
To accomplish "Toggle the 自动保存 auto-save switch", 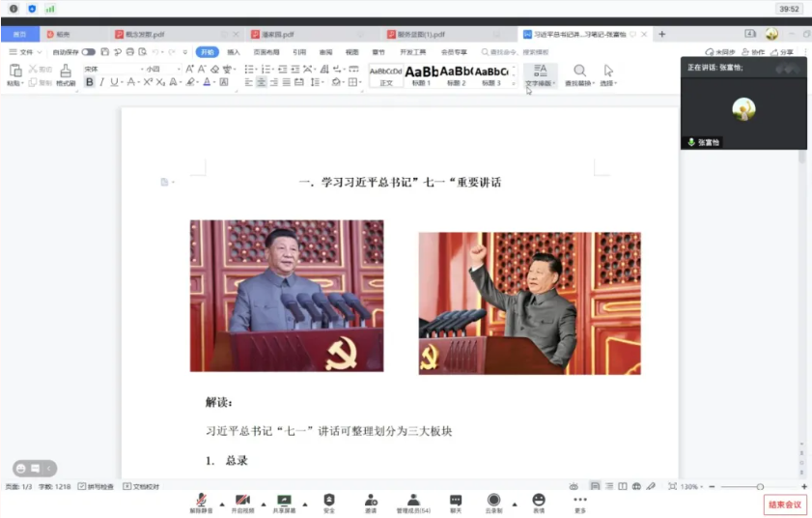I will (x=89, y=52).
